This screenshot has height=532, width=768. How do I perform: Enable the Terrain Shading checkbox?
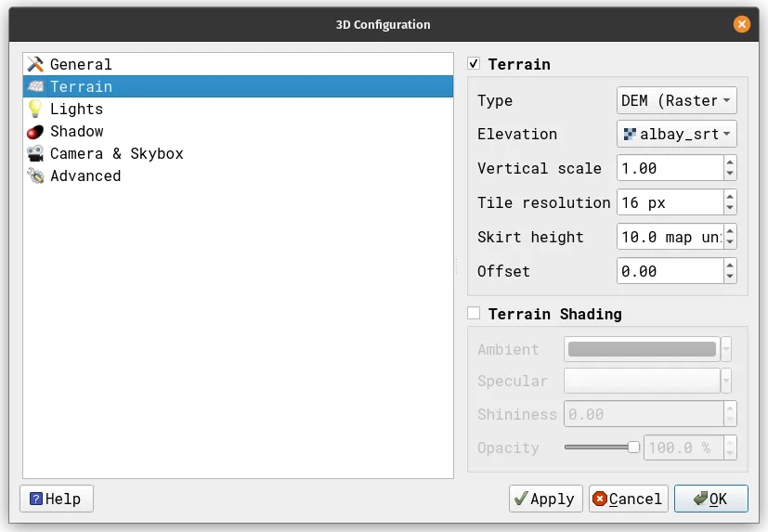[474, 314]
